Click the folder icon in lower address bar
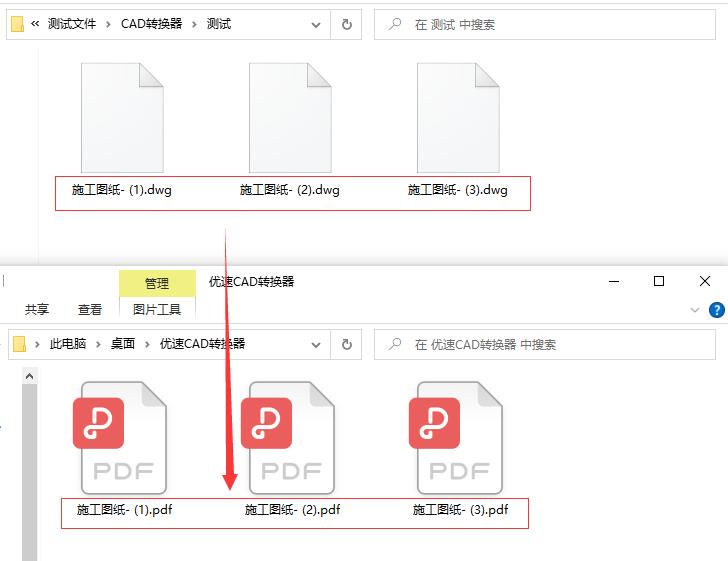This screenshot has width=728, height=561. point(19,344)
